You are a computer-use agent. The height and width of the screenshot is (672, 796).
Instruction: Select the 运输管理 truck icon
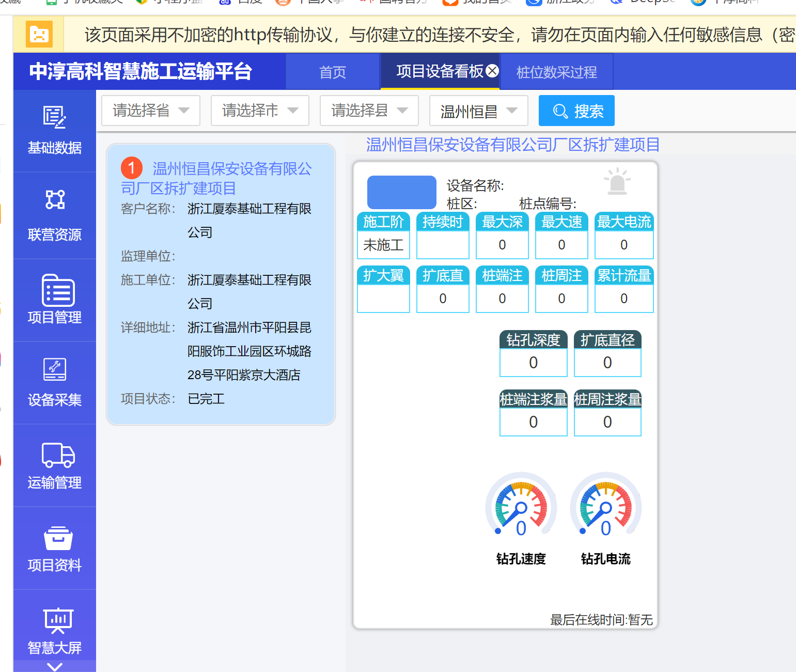(x=58, y=455)
